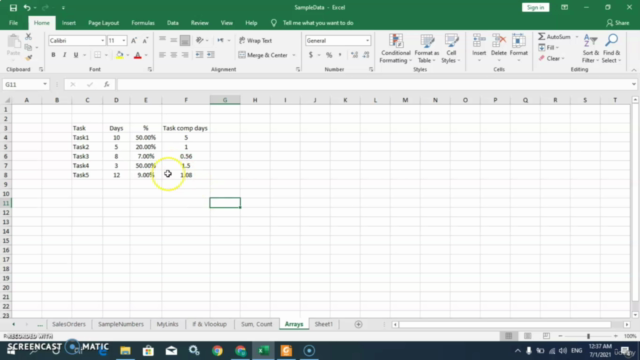The height and width of the screenshot is (360, 640).
Task: Toggle Underline formatting
Action: tap(76, 55)
